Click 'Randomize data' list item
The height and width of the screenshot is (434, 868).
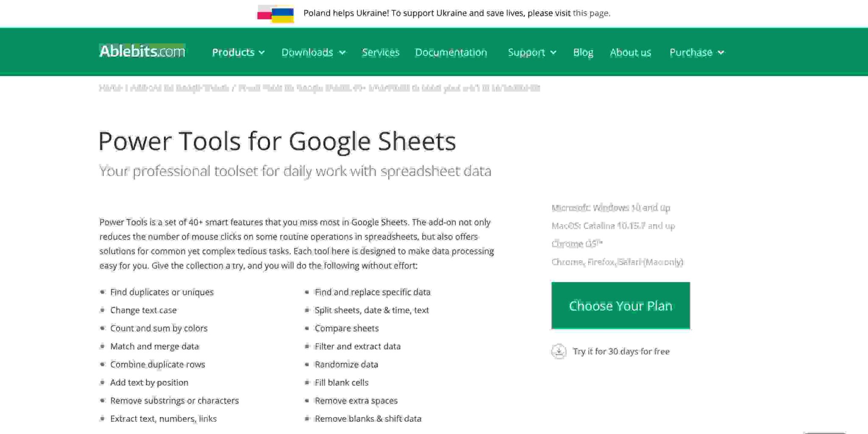click(346, 364)
